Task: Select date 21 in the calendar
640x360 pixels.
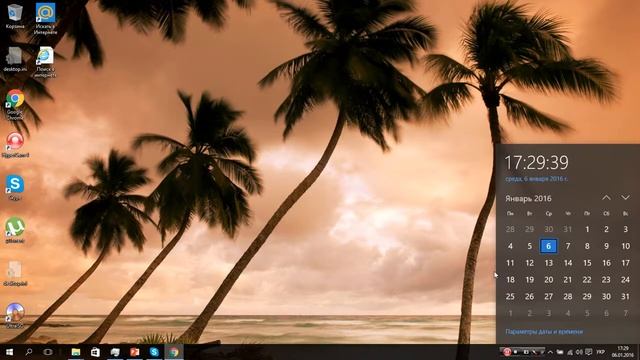Action: click(568, 280)
